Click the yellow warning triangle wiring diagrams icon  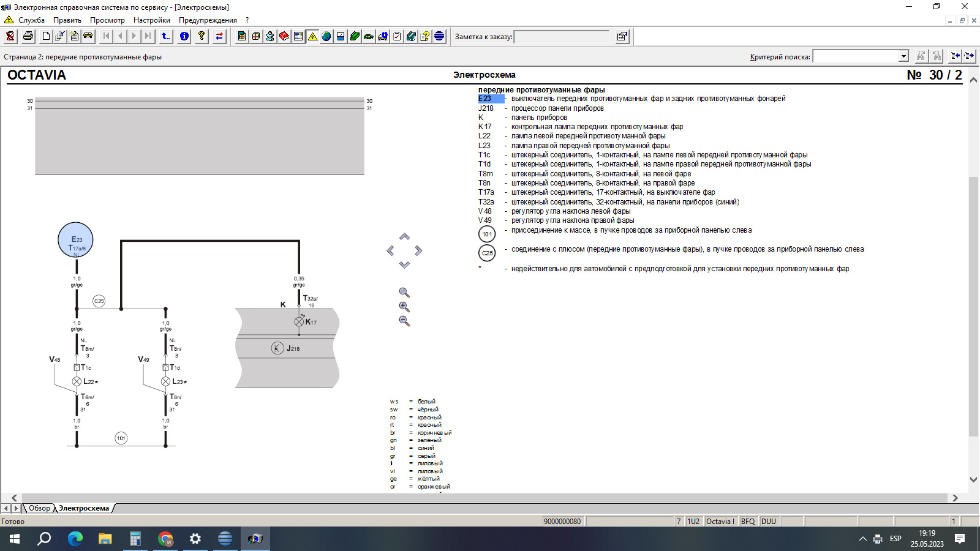312,36
